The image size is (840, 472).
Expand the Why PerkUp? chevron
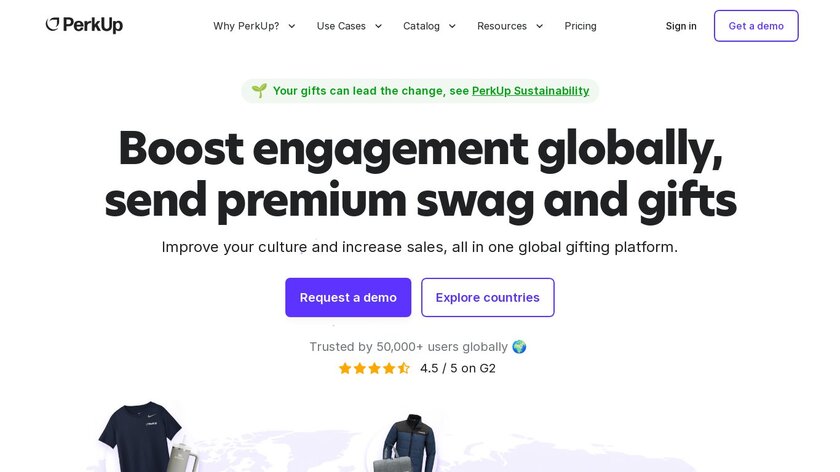[292, 26]
